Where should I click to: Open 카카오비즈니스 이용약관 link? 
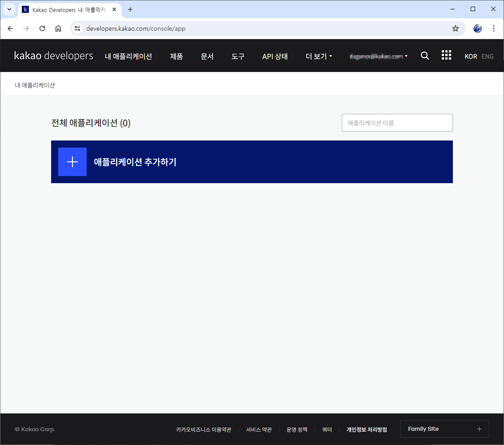pyautogui.click(x=204, y=429)
